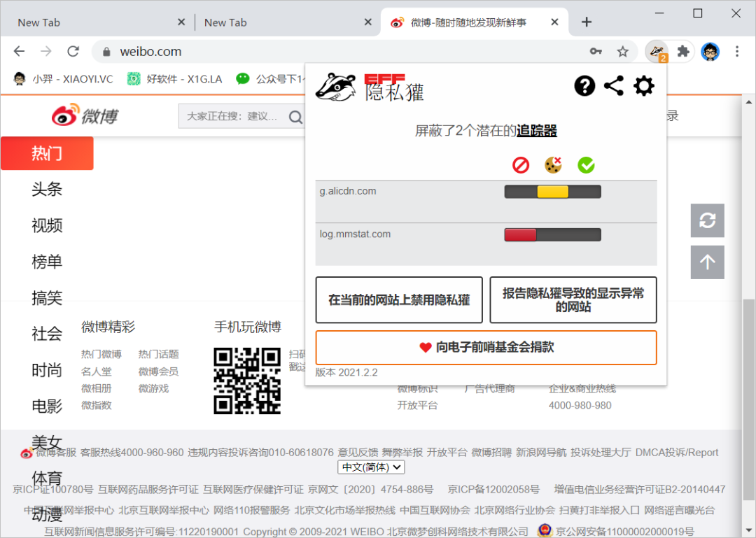Bookmark this page with star icon
Viewport: 756px width, 538px height.
[622, 51]
